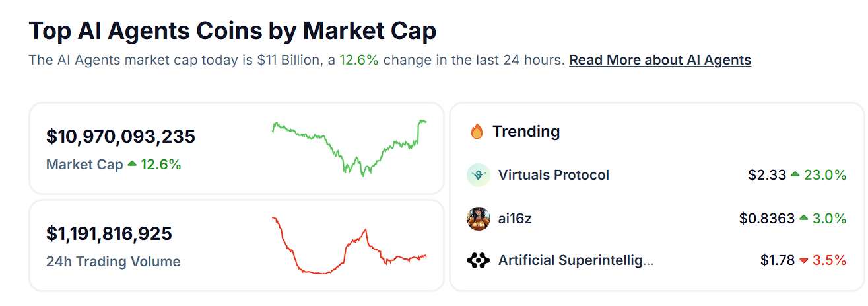Open the ai16z coin name
868x306 pixels.
click(515, 219)
